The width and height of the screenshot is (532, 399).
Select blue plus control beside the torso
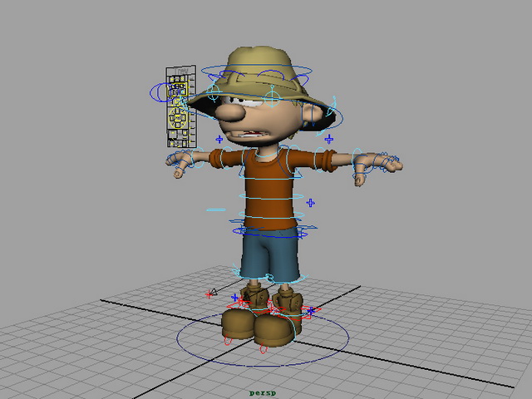click(310, 203)
